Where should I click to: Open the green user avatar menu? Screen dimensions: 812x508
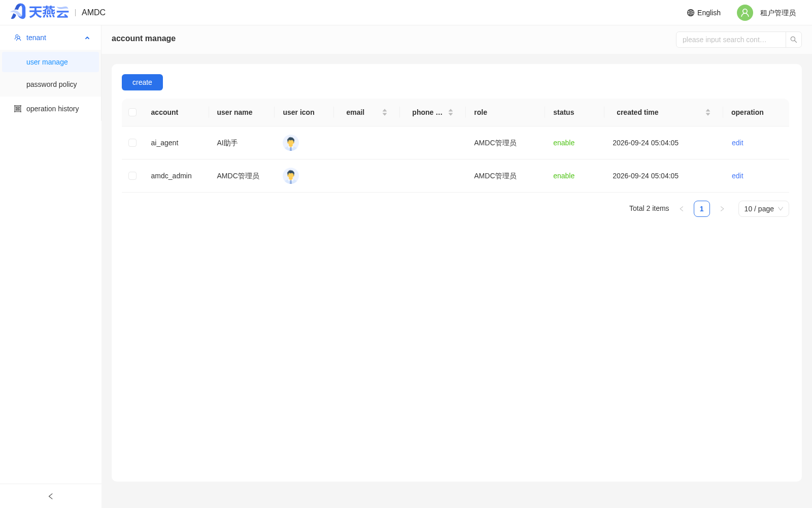(x=745, y=13)
